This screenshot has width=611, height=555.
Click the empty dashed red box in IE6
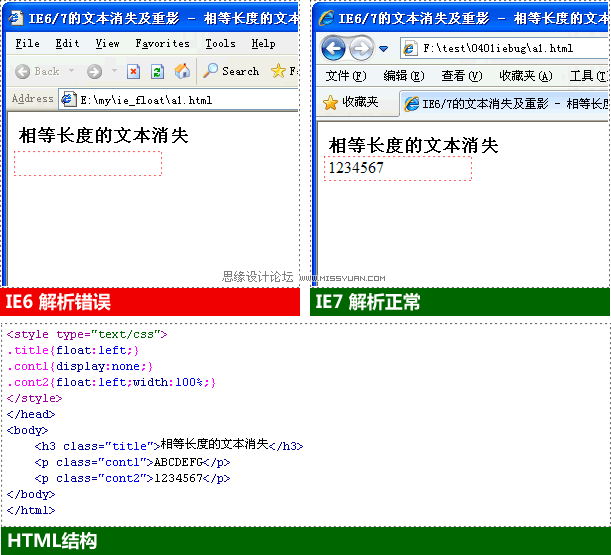coord(88,164)
